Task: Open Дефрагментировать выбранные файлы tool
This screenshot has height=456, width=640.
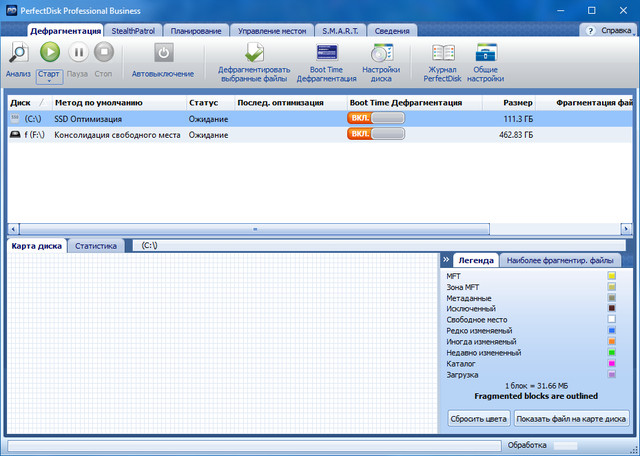Action: 254,52
